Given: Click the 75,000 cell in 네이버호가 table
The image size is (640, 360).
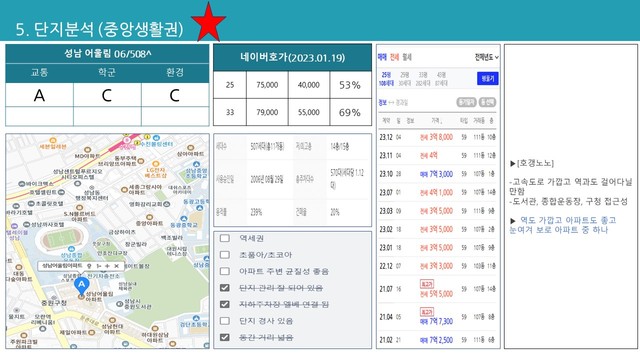Looking at the screenshot, I should tap(267, 85).
